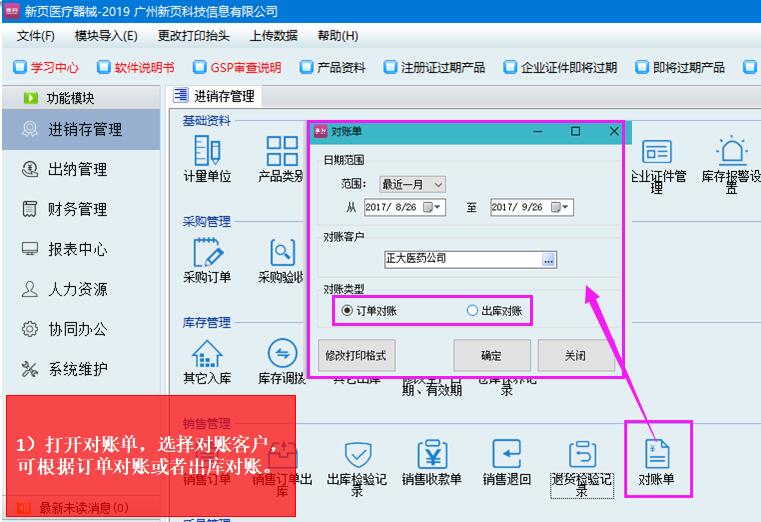Open the 文件(F) menu
Image resolution: width=761 pixels, height=522 pixels.
pyautogui.click(x=36, y=36)
